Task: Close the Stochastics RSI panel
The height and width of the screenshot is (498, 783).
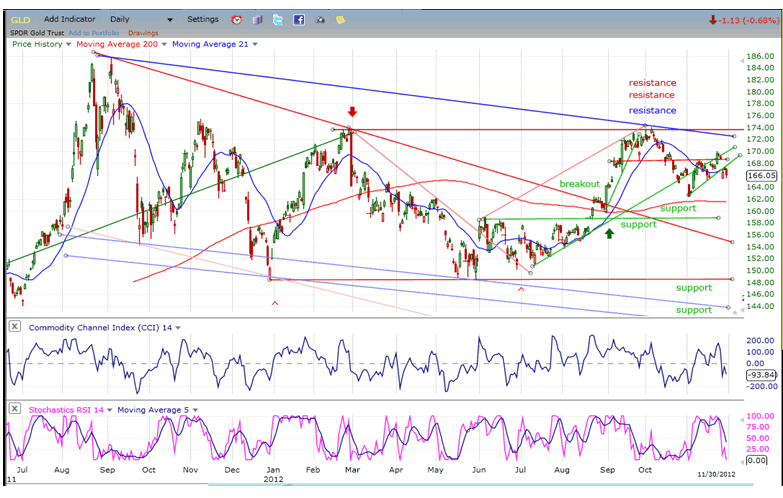Action: click(16, 409)
